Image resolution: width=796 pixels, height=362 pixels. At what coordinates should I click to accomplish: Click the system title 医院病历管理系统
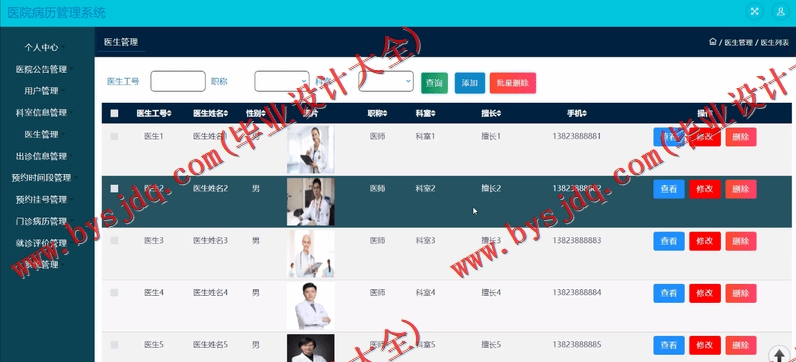[x=56, y=13]
